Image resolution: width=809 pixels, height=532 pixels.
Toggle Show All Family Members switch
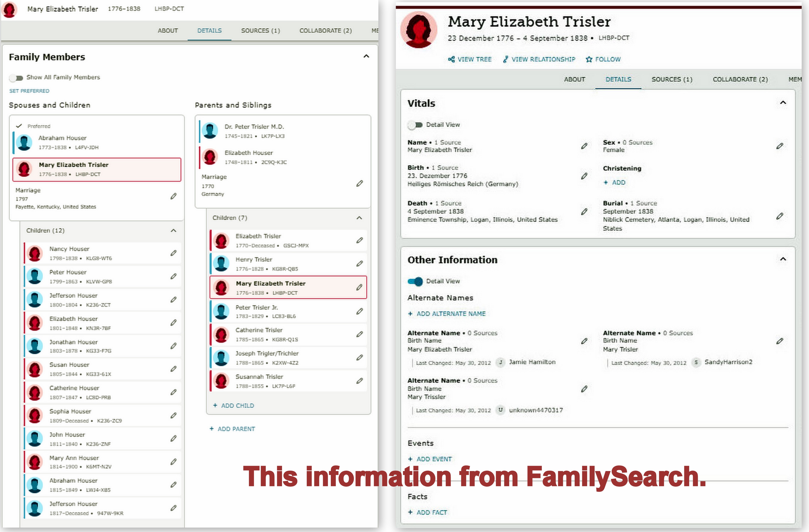[16, 77]
